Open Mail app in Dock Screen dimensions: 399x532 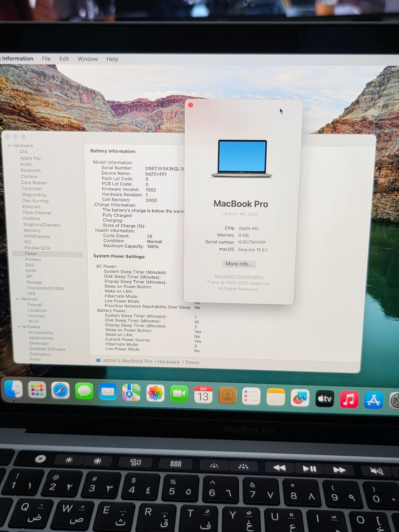point(108,392)
